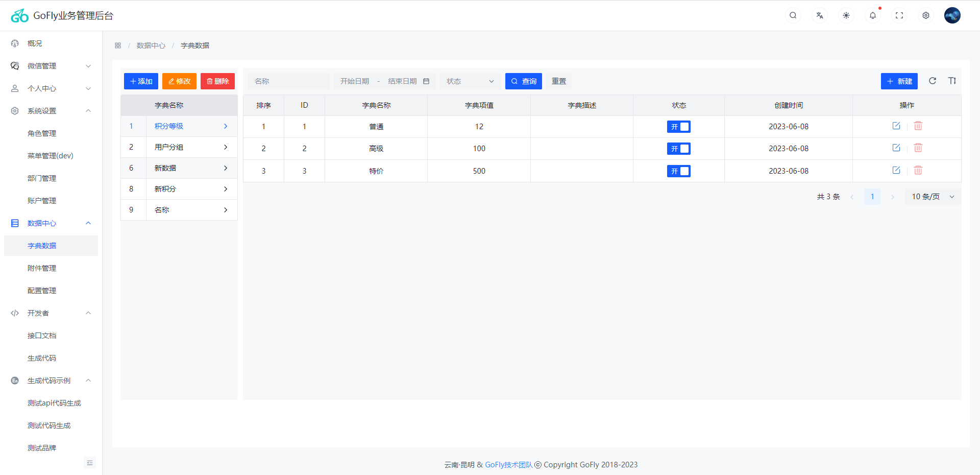Enter fullscreen mode via header icon

[x=899, y=15]
